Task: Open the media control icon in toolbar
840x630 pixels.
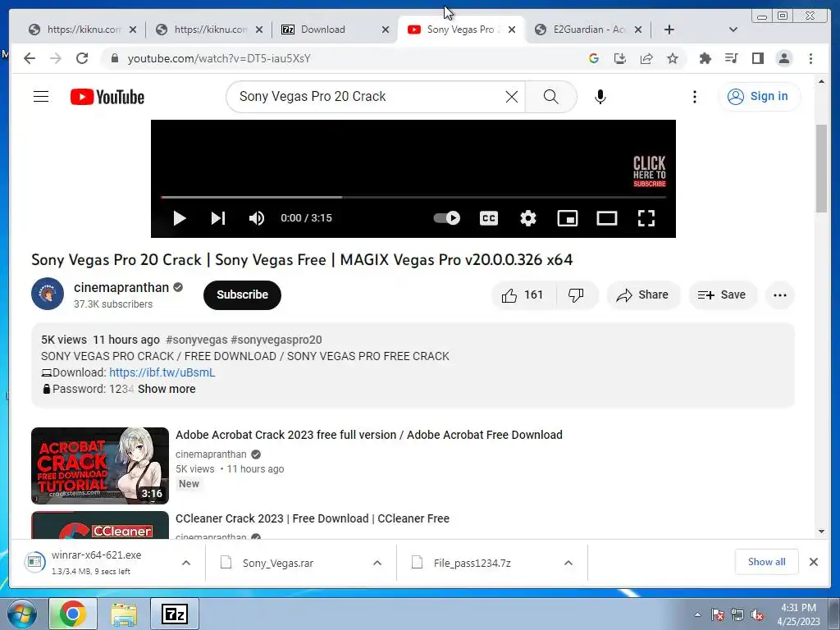Action: click(x=731, y=58)
